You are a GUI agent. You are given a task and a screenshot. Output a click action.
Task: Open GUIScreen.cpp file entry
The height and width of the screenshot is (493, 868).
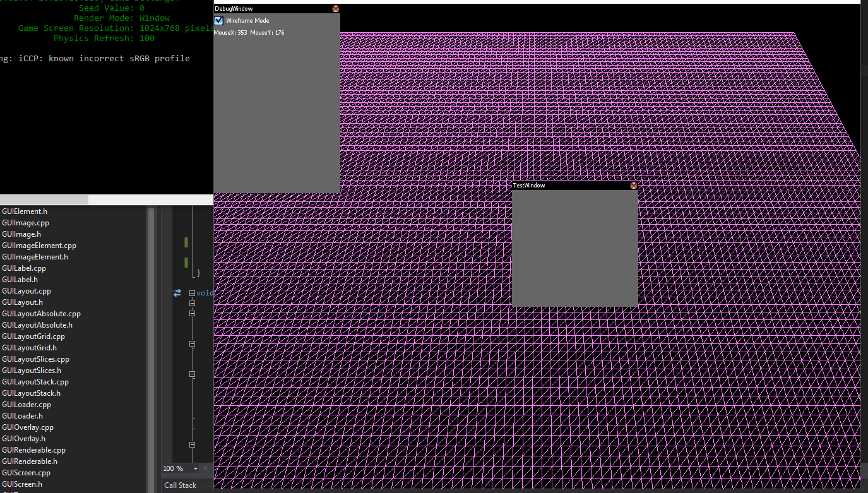tap(27, 473)
